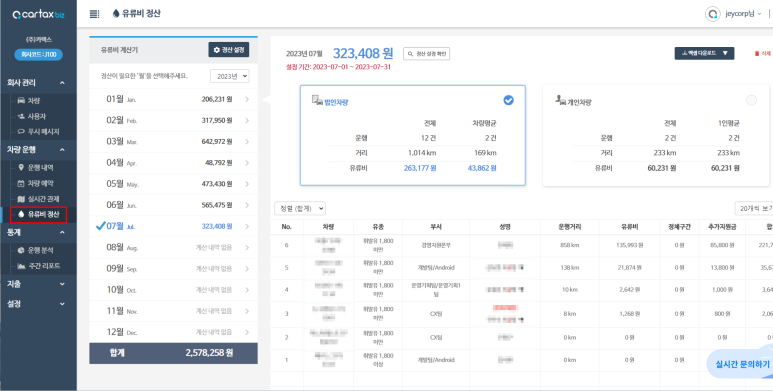Select the 개인차량 radio circle
773x391 pixels.
pos(751,101)
